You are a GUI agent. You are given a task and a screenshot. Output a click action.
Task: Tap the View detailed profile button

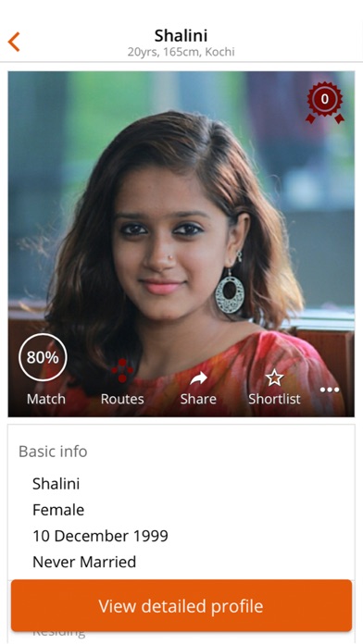181,606
